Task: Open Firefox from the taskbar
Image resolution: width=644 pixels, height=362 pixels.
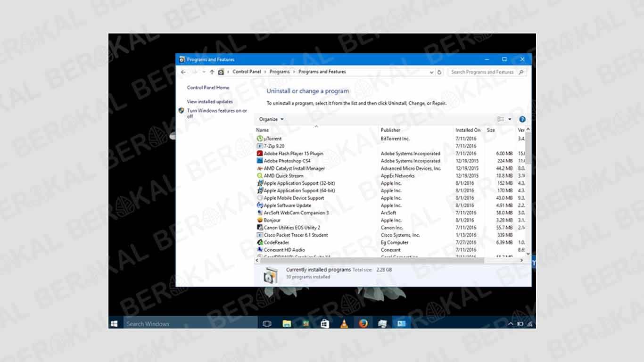Action: (363, 323)
